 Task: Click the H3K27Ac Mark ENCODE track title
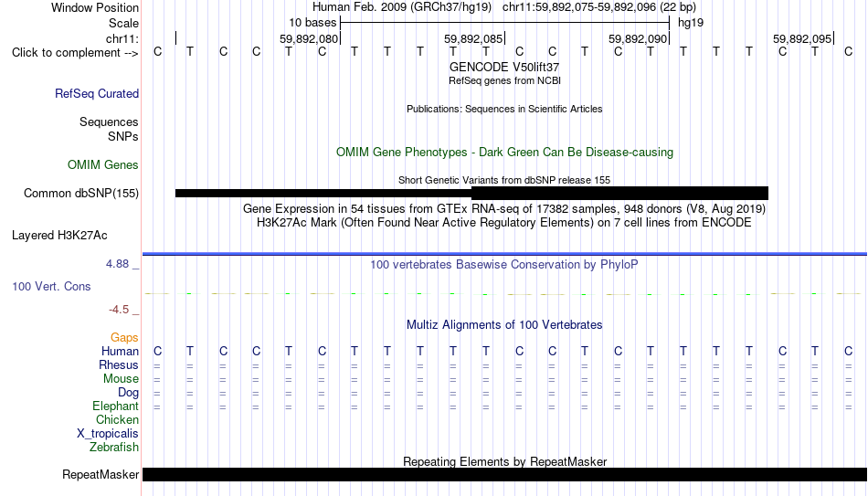(504, 223)
